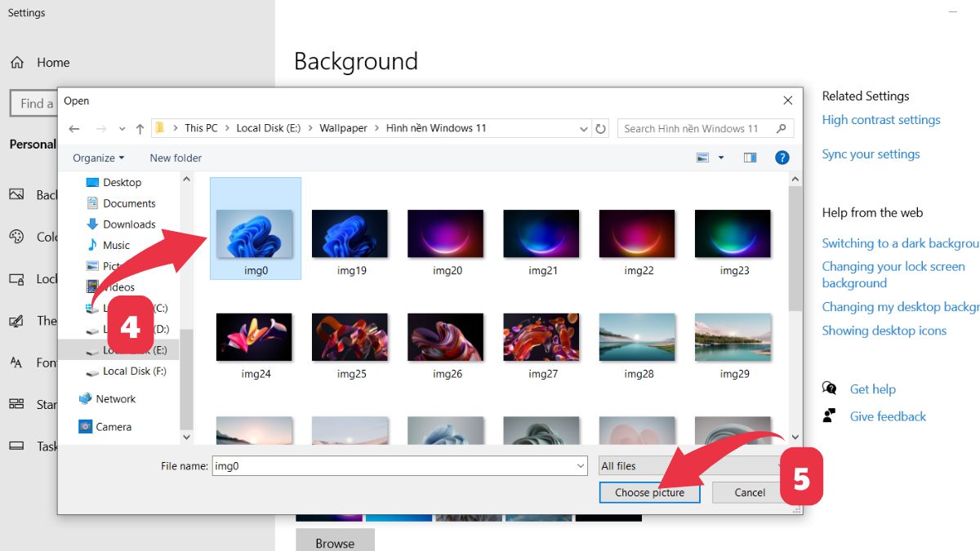
Task: Click the change view icon
Action: click(x=702, y=158)
